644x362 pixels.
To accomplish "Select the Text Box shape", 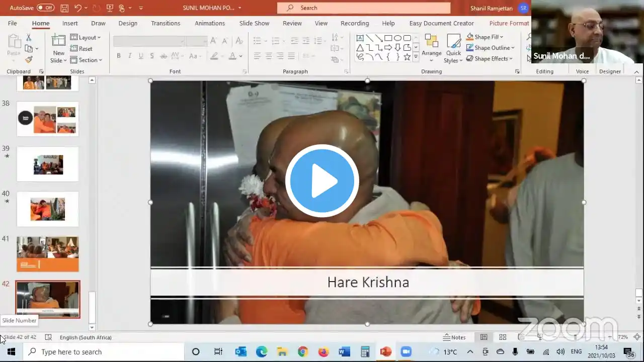I will point(360,38).
